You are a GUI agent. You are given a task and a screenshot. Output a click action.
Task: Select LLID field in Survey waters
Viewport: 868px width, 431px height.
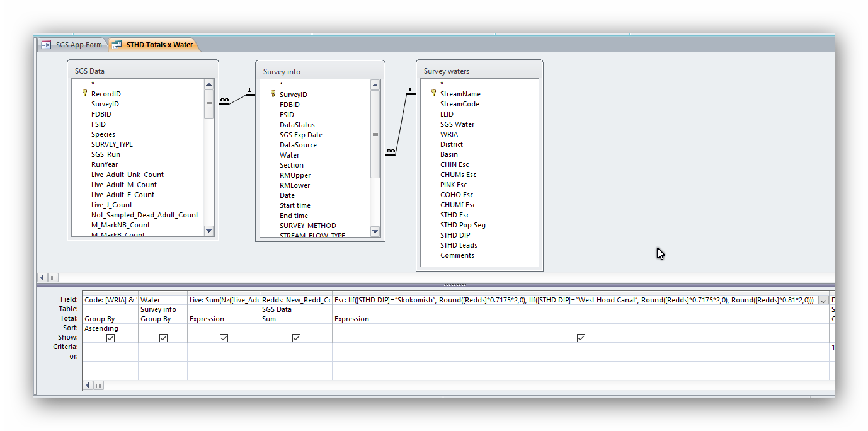pyautogui.click(x=447, y=114)
